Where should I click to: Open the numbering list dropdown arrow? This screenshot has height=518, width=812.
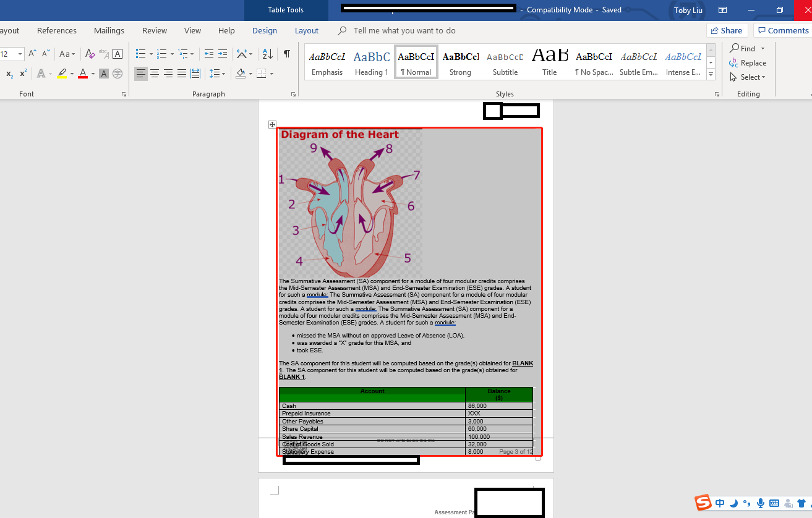(171, 54)
